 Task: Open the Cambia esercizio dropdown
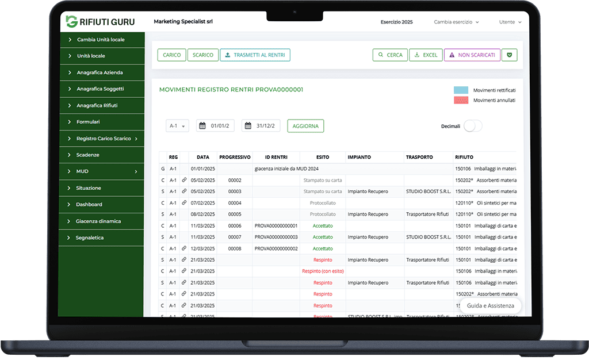[456, 22]
